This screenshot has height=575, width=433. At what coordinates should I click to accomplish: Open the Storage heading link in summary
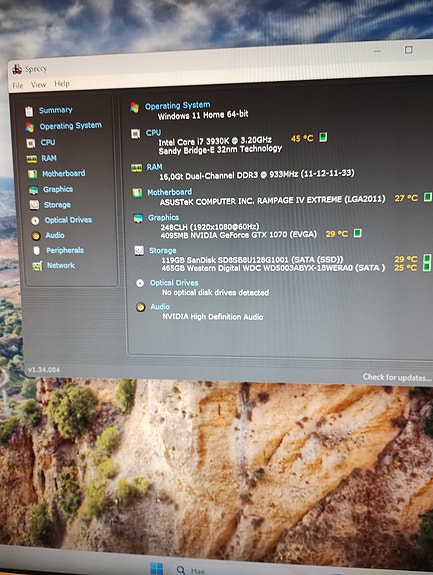coord(162,250)
